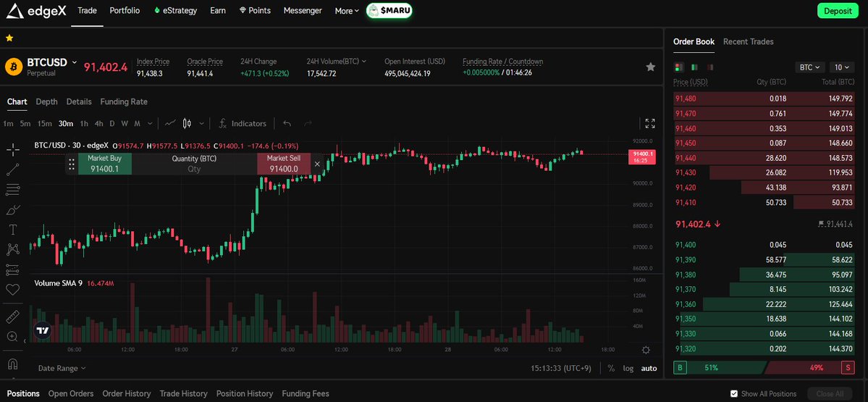Close the Market Buy/Sell quick trade panel
The height and width of the screenshot is (402, 868).
[317, 164]
